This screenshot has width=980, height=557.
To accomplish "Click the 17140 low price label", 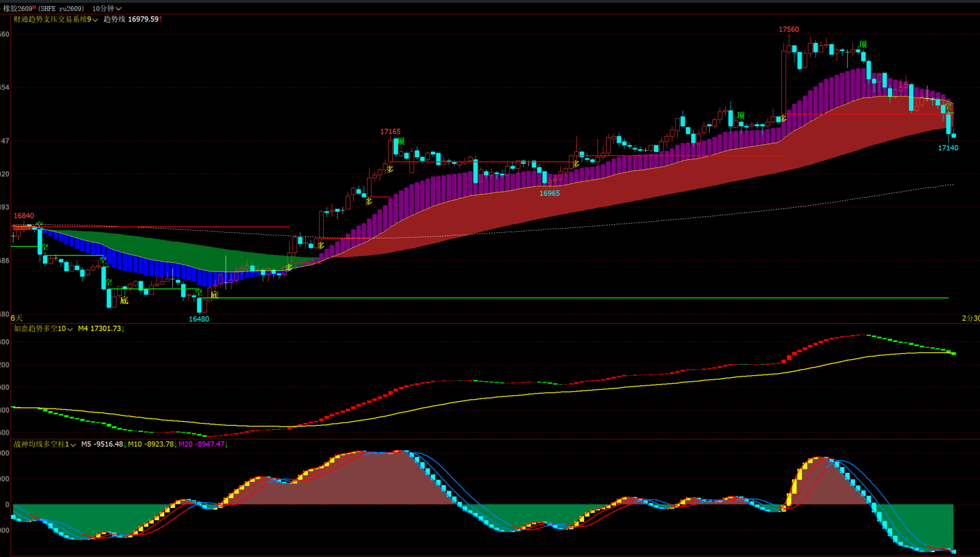I will [x=948, y=148].
